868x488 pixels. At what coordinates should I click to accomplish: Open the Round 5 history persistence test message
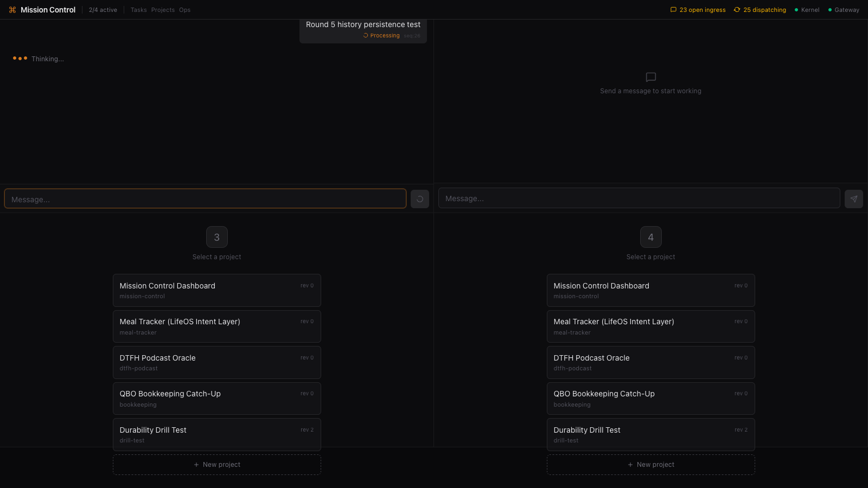pos(363,25)
